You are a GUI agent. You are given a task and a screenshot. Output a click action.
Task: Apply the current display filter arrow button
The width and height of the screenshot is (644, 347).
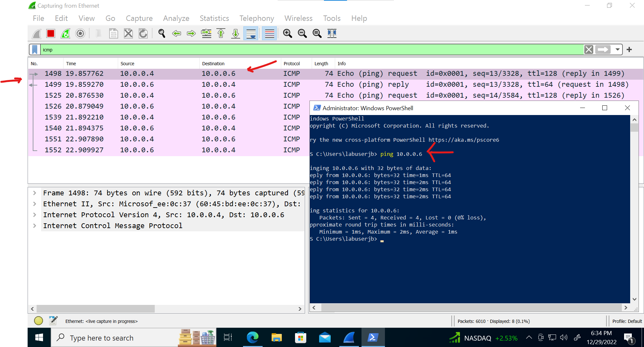coord(603,49)
